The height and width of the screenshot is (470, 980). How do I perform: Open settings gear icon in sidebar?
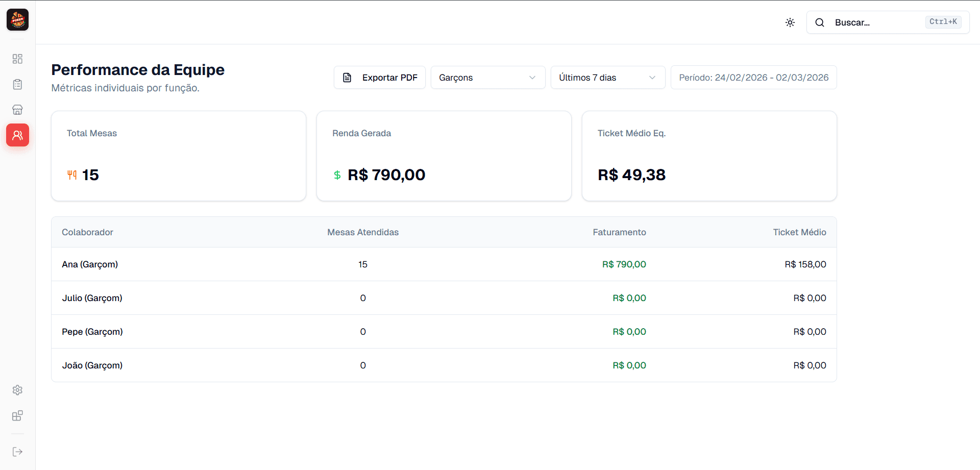point(17,390)
